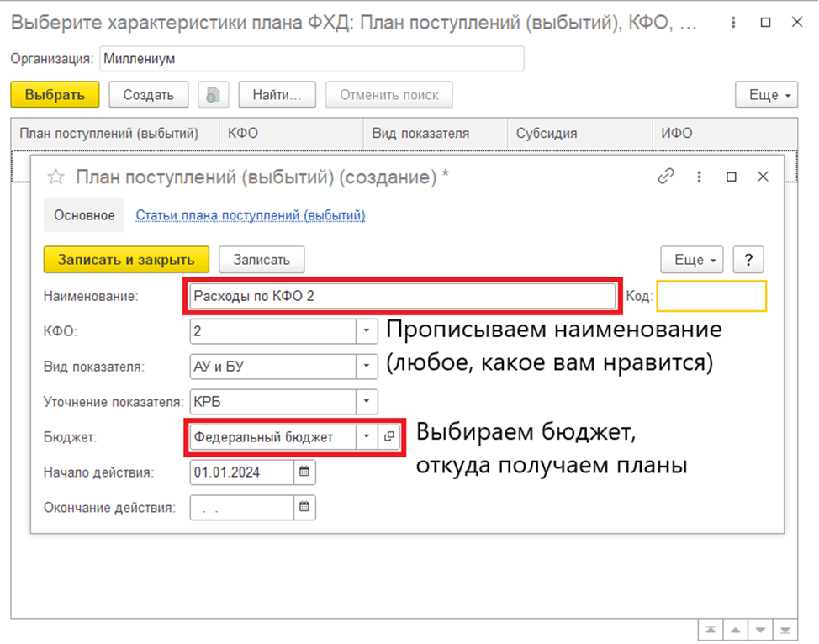Move up one row in list
The image size is (819, 644).
[x=736, y=630]
